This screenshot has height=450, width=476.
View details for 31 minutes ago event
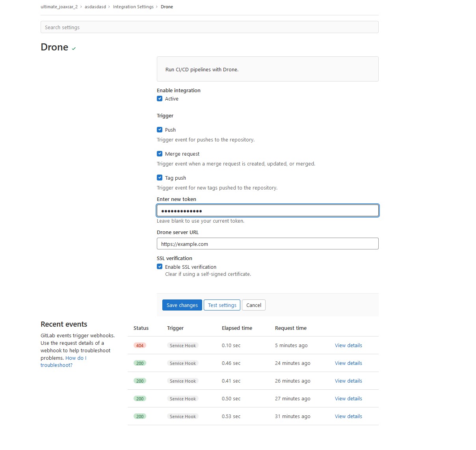point(348,417)
